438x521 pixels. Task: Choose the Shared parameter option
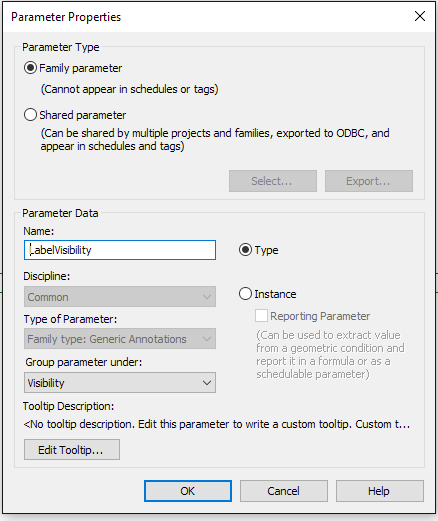click(30, 115)
